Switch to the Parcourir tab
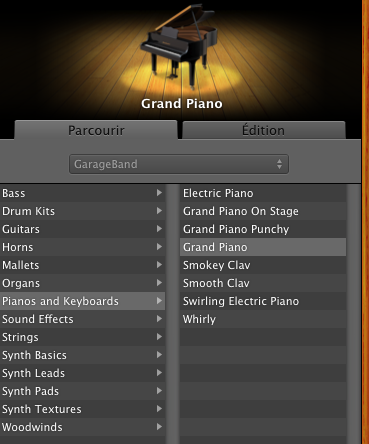369x444 pixels. 96,130
